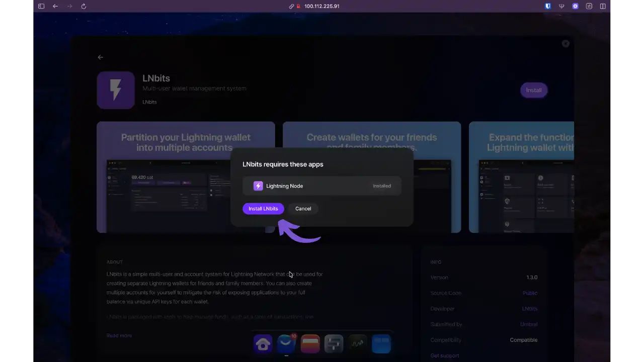Image resolution: width=644 pixels, height=362 pixels.
Task: Expand the description with Read more
Action: [x=119, y=335]
